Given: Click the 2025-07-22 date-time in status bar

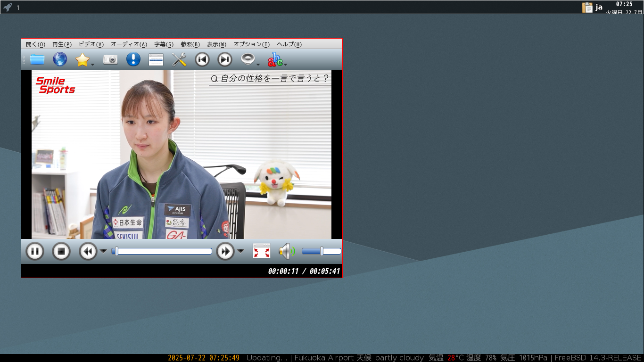Looking at the screenshot, I should point(204,358).
